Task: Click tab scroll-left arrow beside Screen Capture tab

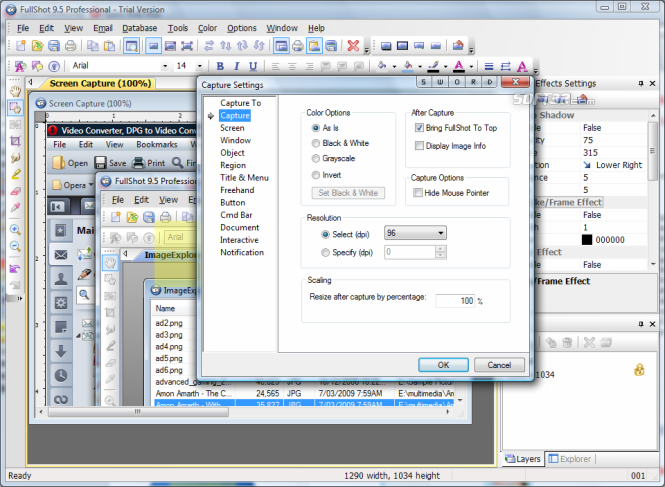Action: (31, 82)
